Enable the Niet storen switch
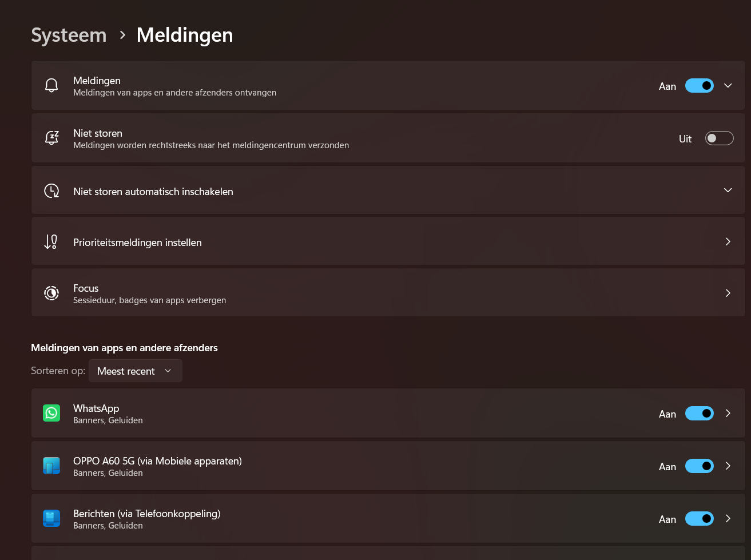 point(719,138)
